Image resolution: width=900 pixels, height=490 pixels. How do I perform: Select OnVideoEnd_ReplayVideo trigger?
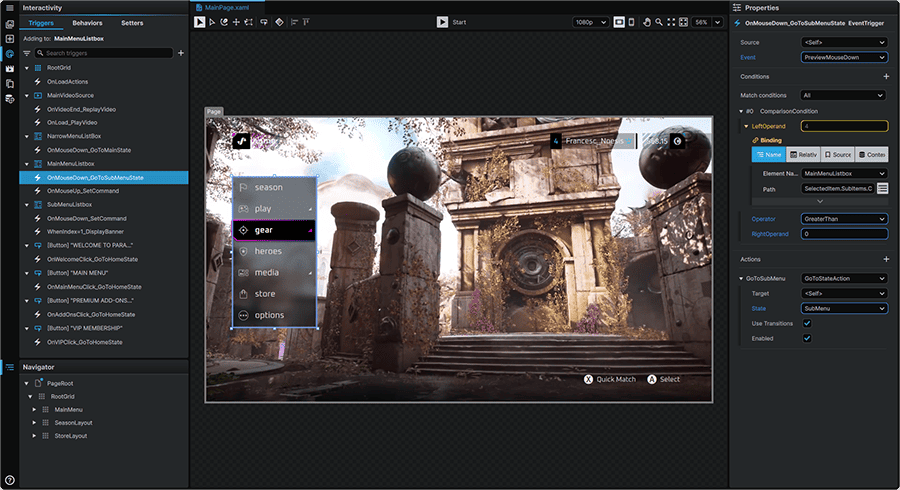coord(81,109)
